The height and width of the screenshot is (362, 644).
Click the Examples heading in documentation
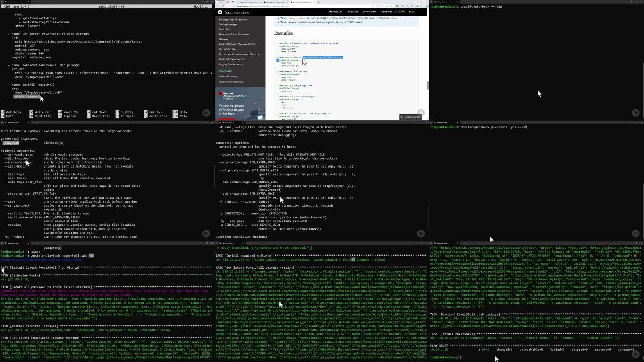(283, 33)
